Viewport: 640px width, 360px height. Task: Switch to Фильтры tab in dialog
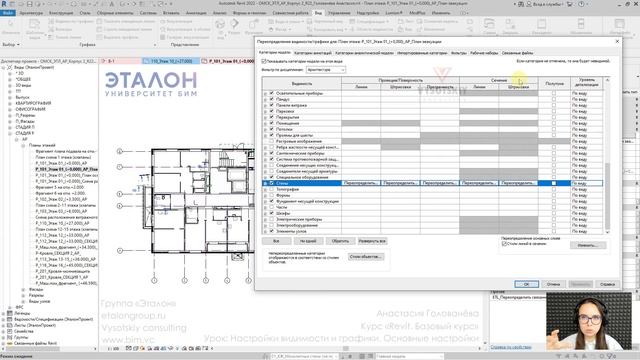tap(458, 53)
